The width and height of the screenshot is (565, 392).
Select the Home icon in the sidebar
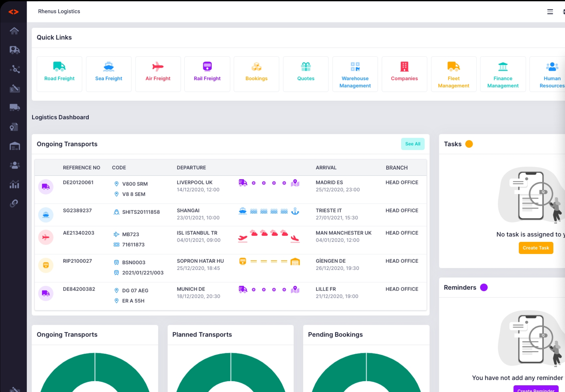pyautogui.click(x=14, y=31)
